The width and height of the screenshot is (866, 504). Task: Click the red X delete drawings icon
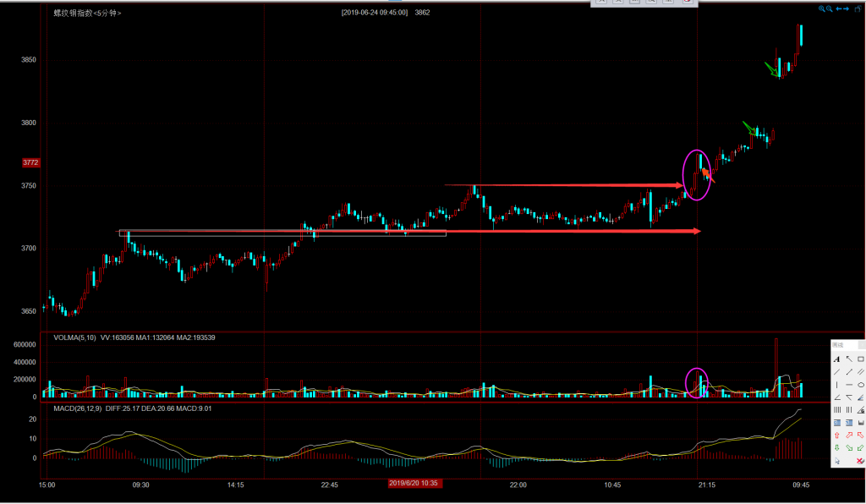[x=861, y=461]
